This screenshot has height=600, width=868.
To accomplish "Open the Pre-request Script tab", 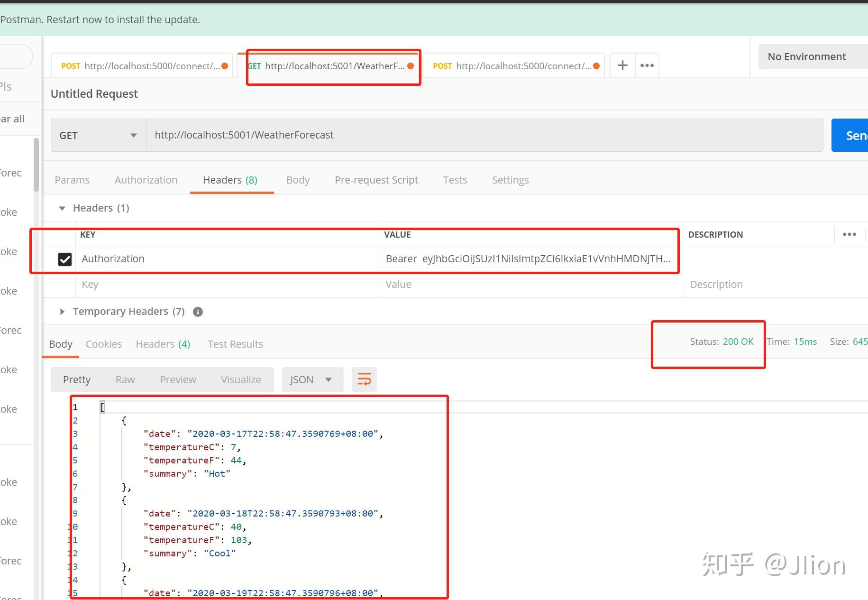I will click(x=376, y=180).
